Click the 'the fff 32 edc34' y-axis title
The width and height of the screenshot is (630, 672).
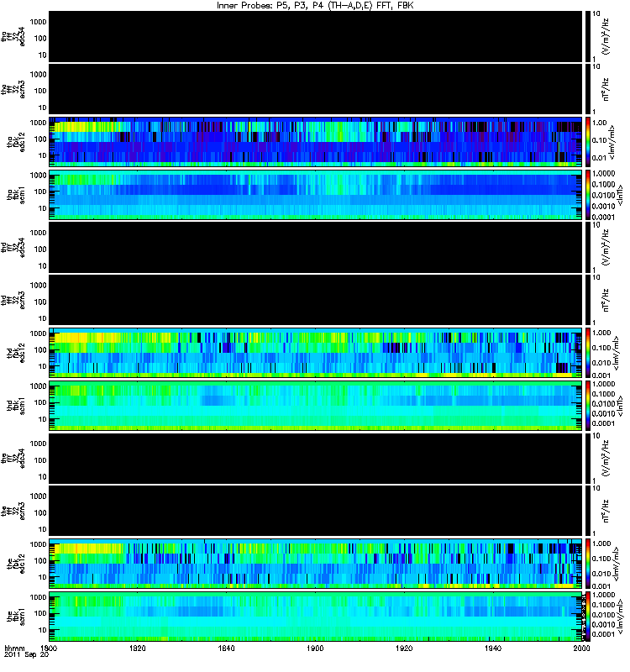[13, 459]
